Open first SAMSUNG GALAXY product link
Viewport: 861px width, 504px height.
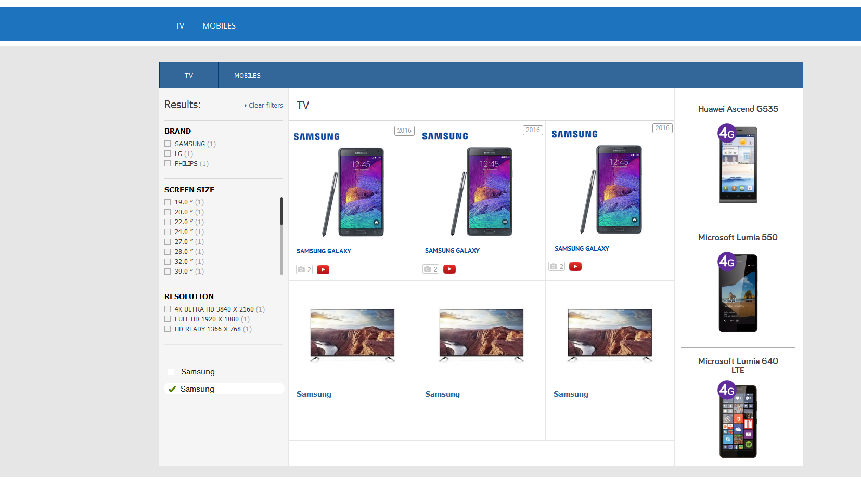point(324,251)
